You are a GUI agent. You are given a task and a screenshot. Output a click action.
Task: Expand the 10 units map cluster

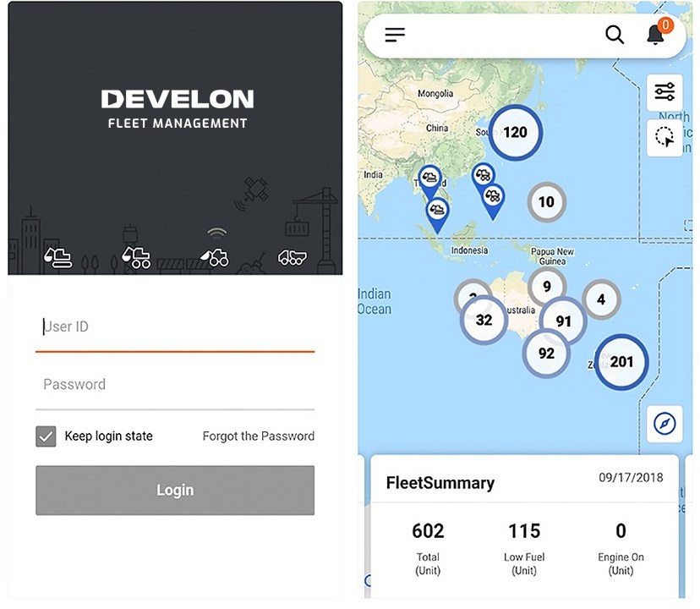(546, 202)
